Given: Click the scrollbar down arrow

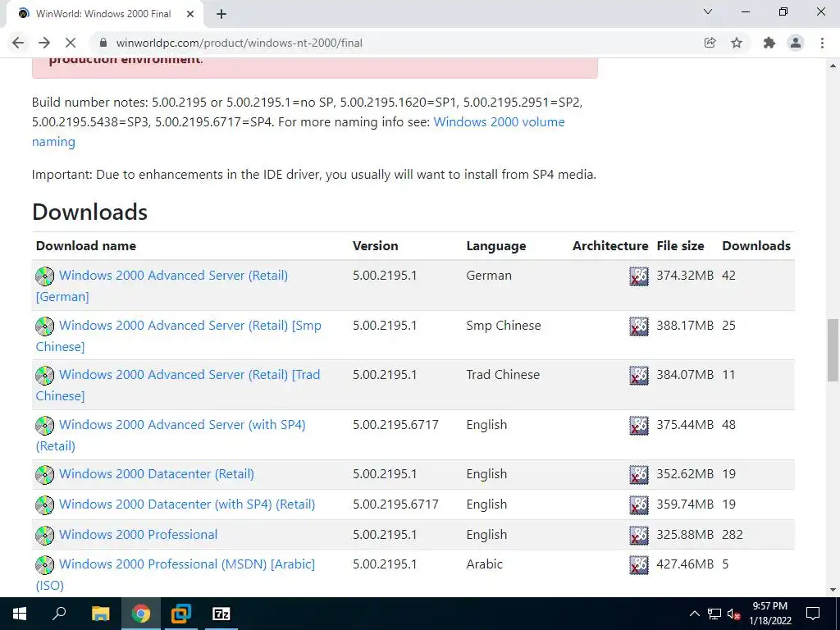Looking at the screenshot, I should click(x=833, y=590).
